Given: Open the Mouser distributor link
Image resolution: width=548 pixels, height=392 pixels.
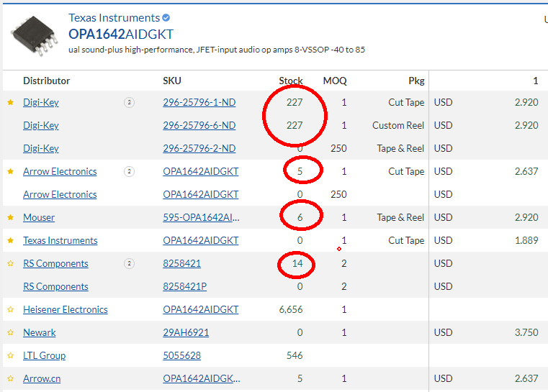Looking at the screenshot, I should [x=39, y=217].
